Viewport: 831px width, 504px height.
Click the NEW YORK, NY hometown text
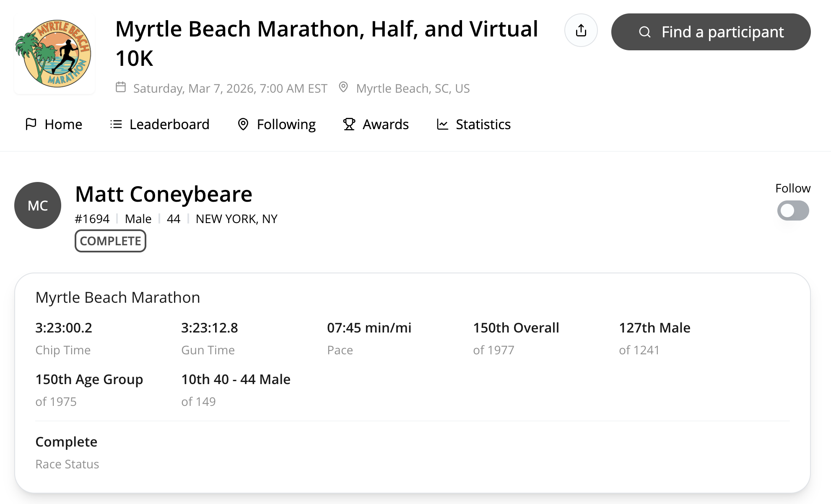coord(236,219)
